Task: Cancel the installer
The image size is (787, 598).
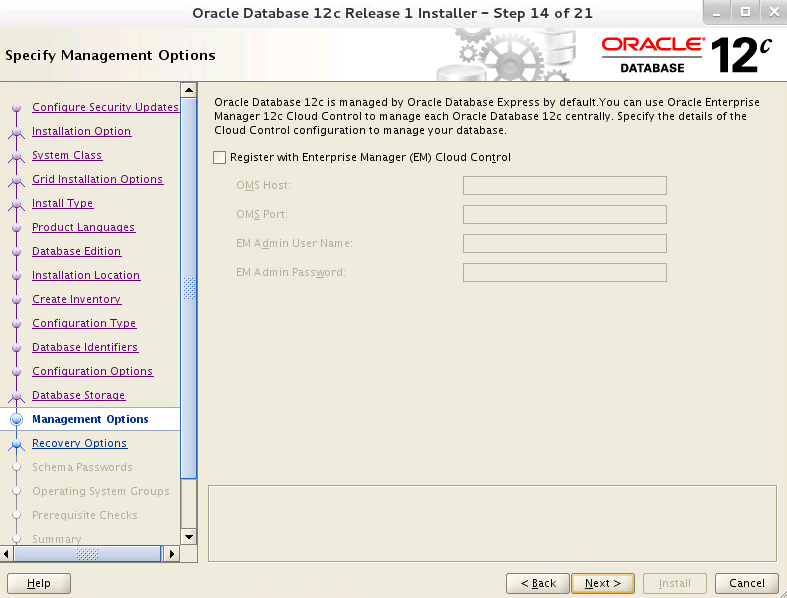Action: click(747, 583)
